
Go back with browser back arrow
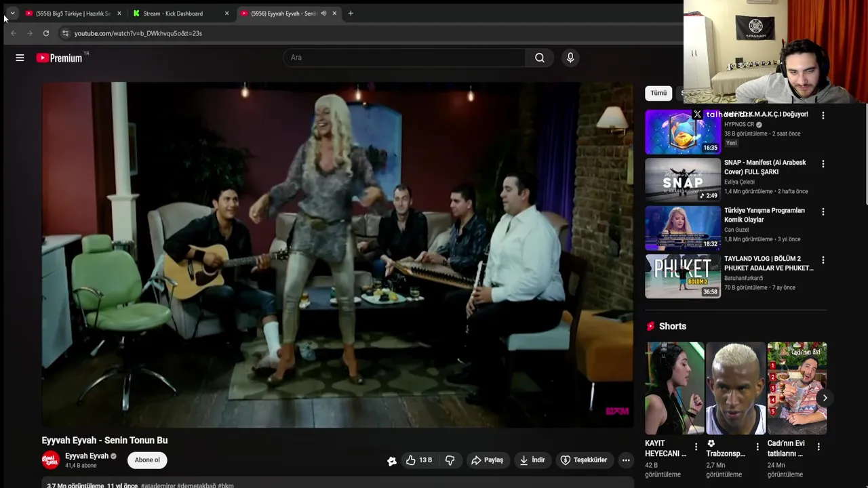(13, 33)
